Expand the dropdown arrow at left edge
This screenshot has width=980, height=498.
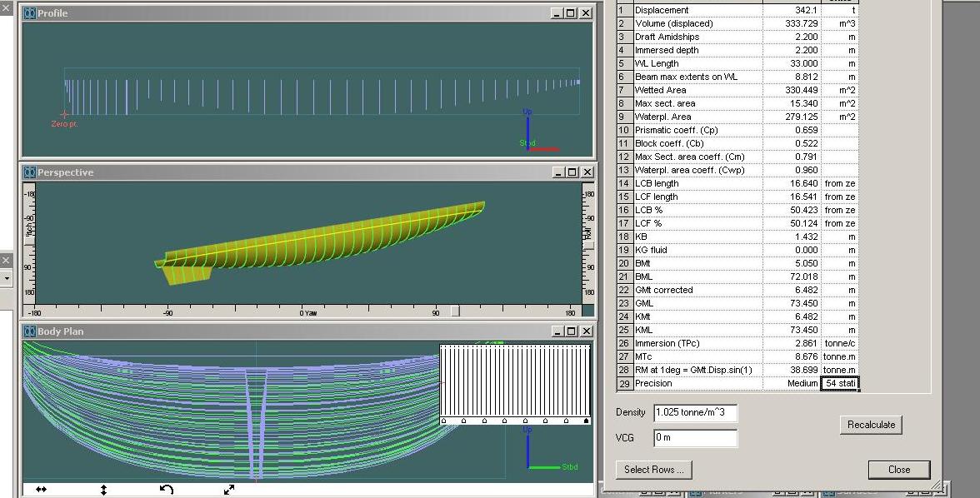[x=6, y=277]
